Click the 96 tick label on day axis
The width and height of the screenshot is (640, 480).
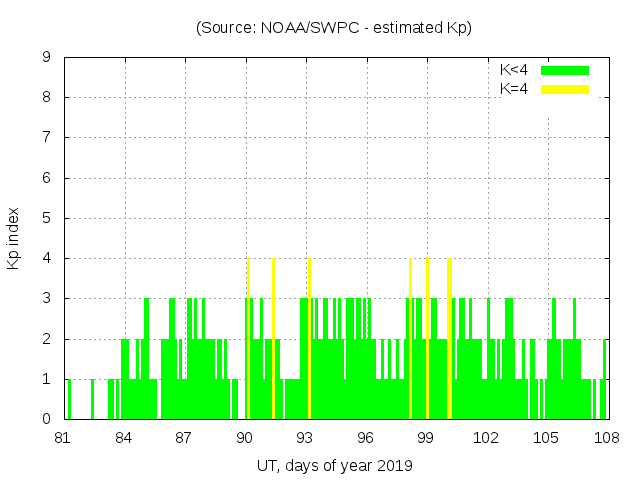tap(366, 437)
